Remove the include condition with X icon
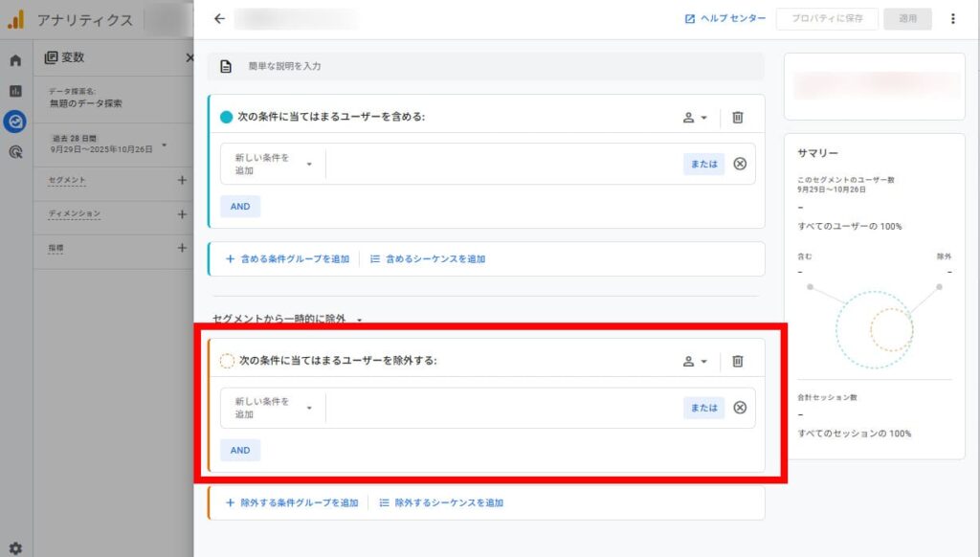Viewport: 980px width, 557px height. (x=740, y=164)
